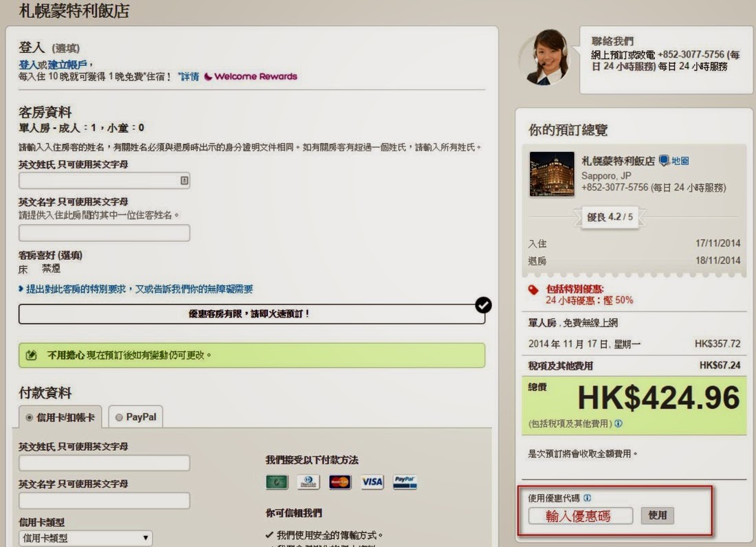
Task: Open the 地圖 map link for hotel
Action: point(679,161)
